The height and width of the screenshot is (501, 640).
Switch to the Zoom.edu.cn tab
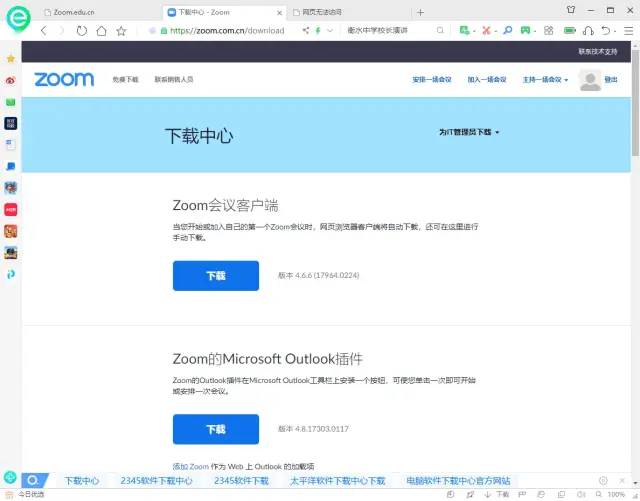pyautogui.click(x=83, y=12)
